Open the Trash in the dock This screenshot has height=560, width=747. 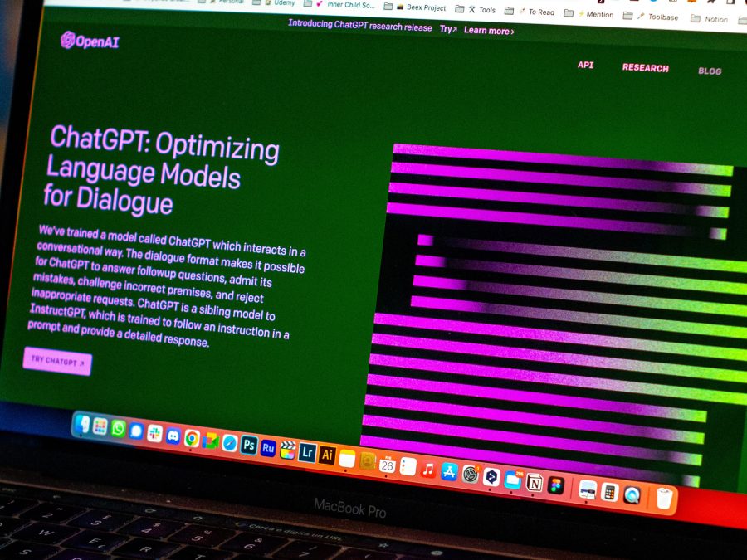(665, 499)
